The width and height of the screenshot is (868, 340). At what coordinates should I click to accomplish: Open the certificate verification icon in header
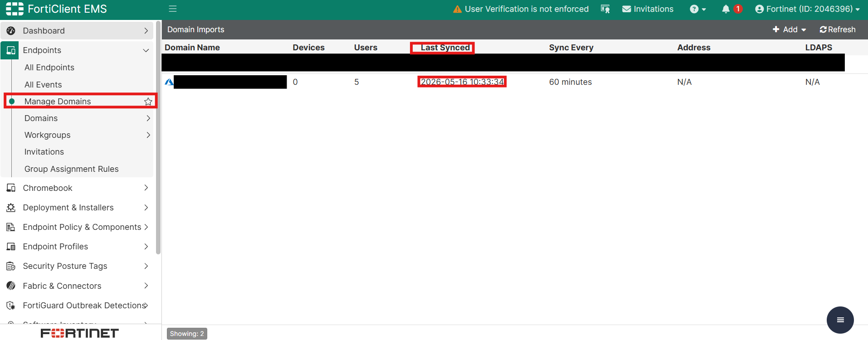coord(605,9)
